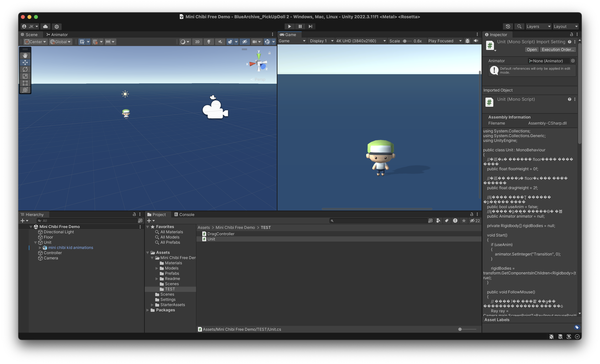Image resolution: width=600 pixels, height=364 pixels.
Task: Open the Layers dropdown
Action: click(x=538, y=26)
